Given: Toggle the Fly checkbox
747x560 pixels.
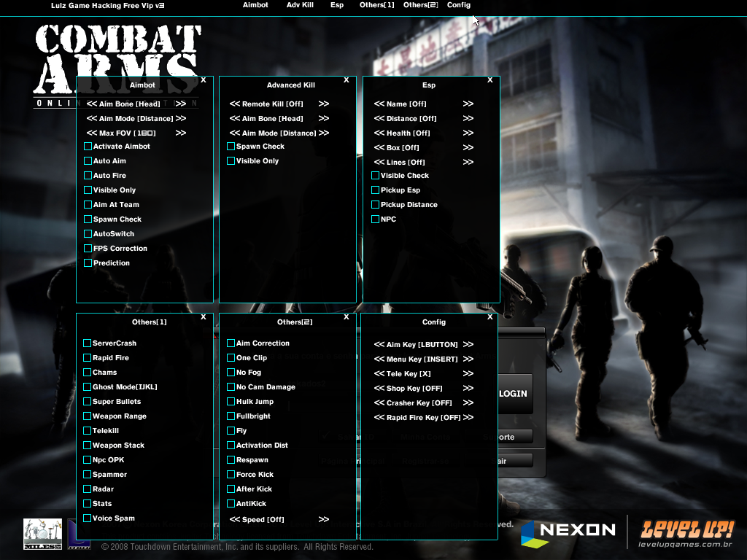Looking at the screenshot, I should [231, 430].
